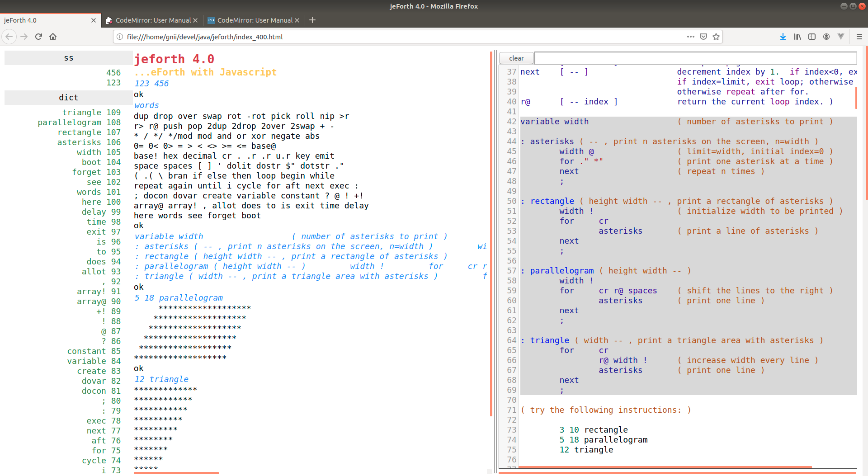Toggle the Firefox sidebar view
Image resolution: width=868 pixels, height=476 pixels.
[x=812, y=37]
